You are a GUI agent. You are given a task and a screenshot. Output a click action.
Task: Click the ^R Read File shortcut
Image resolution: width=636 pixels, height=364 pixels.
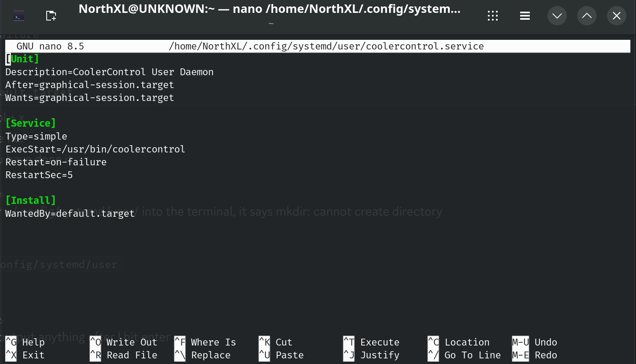click(x=123, y=355)
